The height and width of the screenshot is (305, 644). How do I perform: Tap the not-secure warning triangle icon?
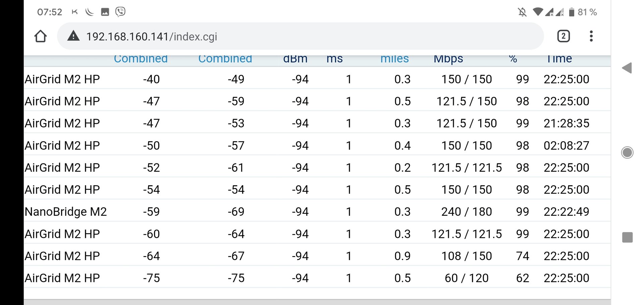pyautogui.click(x=73, y=36)
